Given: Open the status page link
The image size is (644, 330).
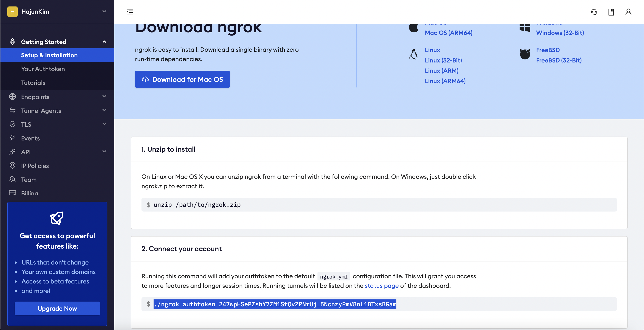Looking at the screenshot, I should point(382,286).
